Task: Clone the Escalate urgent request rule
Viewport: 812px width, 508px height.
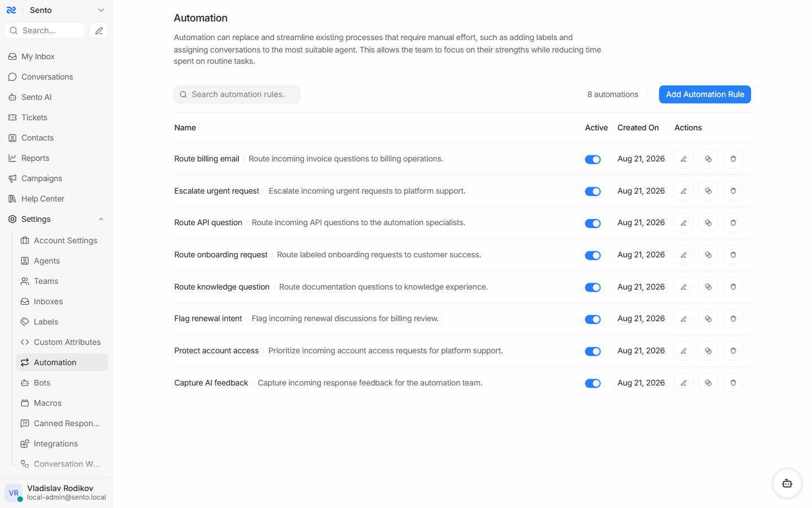Action: point(708,191)
